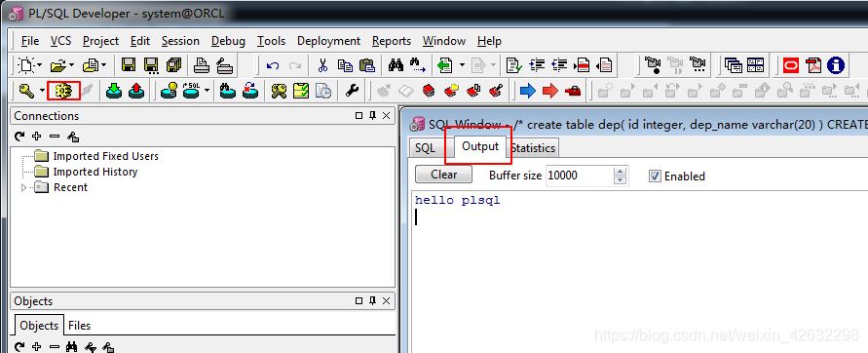This screenshot has height=353, width=868.
Task: Click the comment selection red-lined page icon
Action: point(582,65)
